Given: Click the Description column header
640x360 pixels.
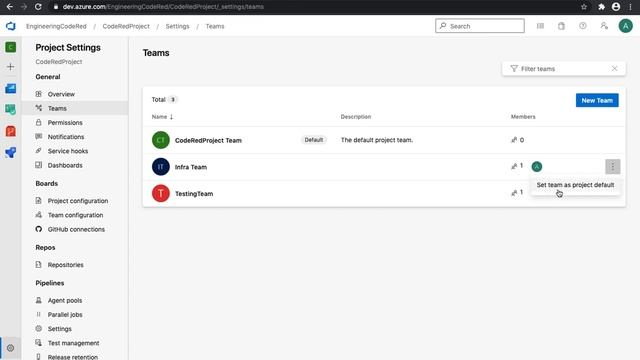Looking at the screenshot, I should (356, 117).
